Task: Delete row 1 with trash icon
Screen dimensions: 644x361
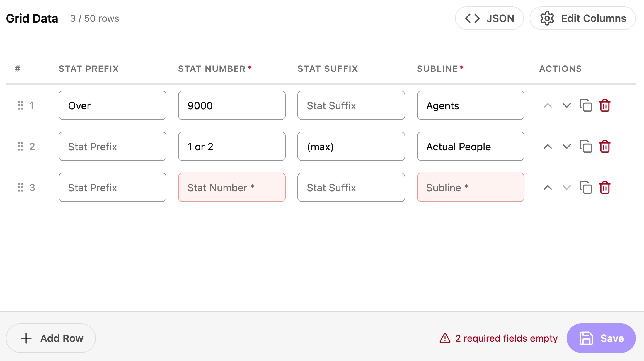Action: pos(605,105)
